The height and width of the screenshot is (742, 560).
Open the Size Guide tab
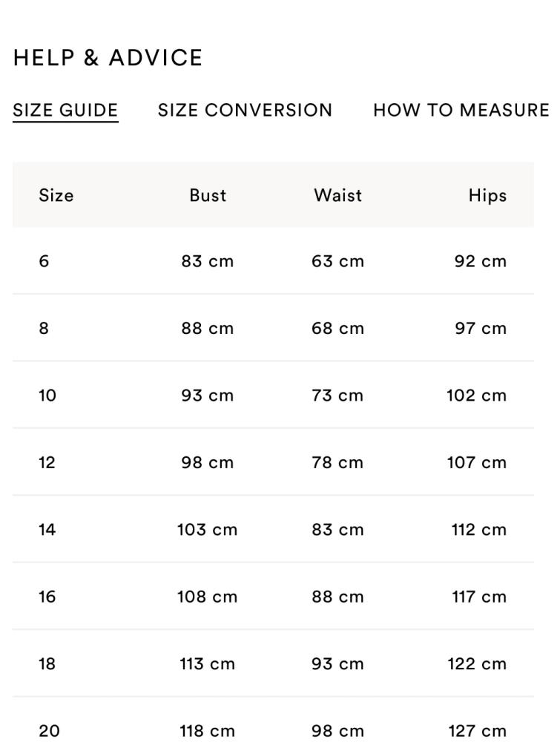[x=65, y=111]
